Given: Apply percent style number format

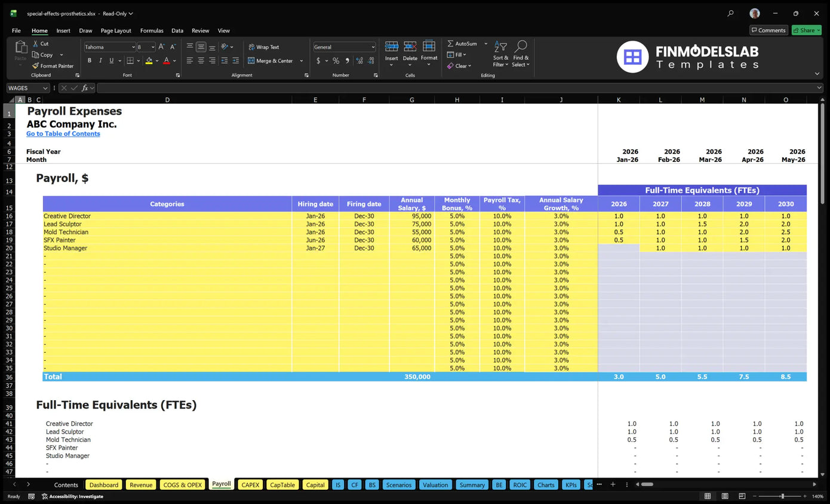Looking at the screenshot, I should (x=336, y=61).
